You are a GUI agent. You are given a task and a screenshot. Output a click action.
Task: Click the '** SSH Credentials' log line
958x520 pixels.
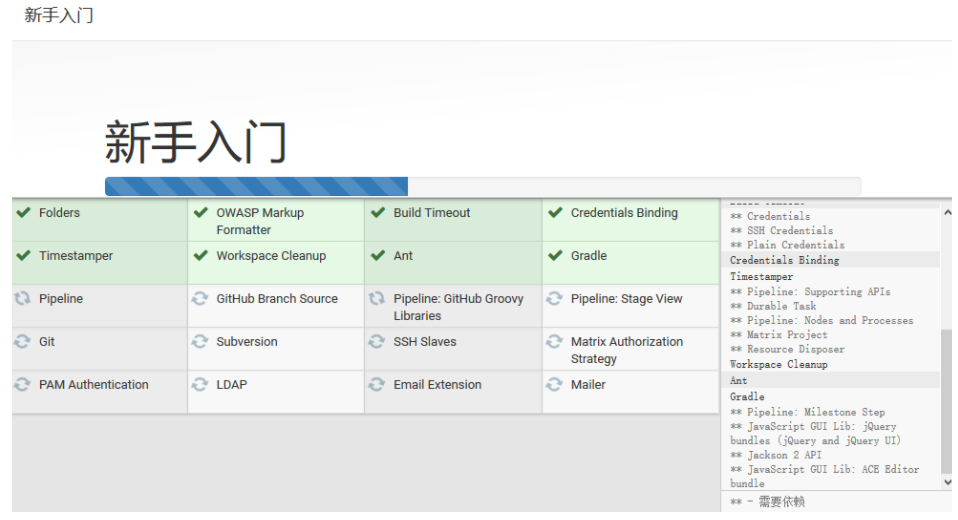point(781,230)
